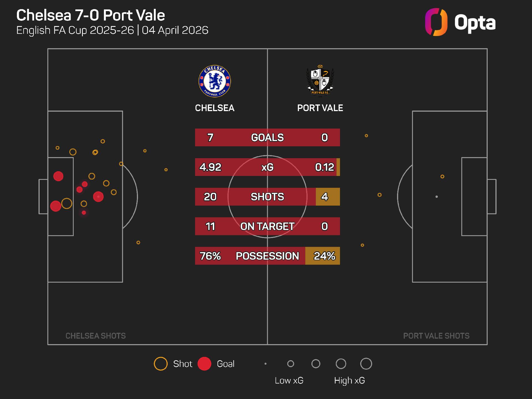Click the ON TARGET stat label
Viewport: 532px width, 399px height.
coord(267,226)
